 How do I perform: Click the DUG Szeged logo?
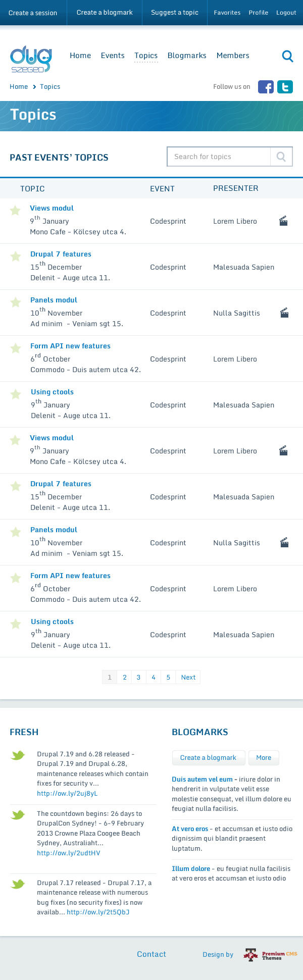click(31, 59)
